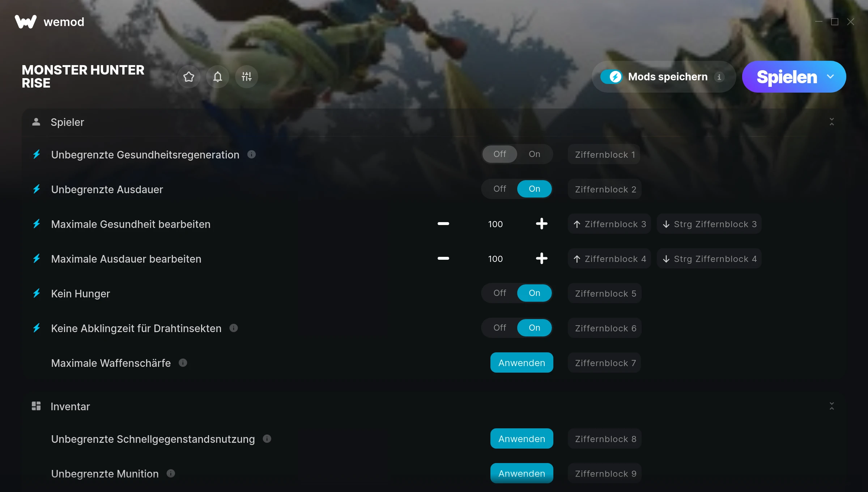Show info icon next to Mods speichern
This screenshot has height=492, width=868.
(719, 77)
